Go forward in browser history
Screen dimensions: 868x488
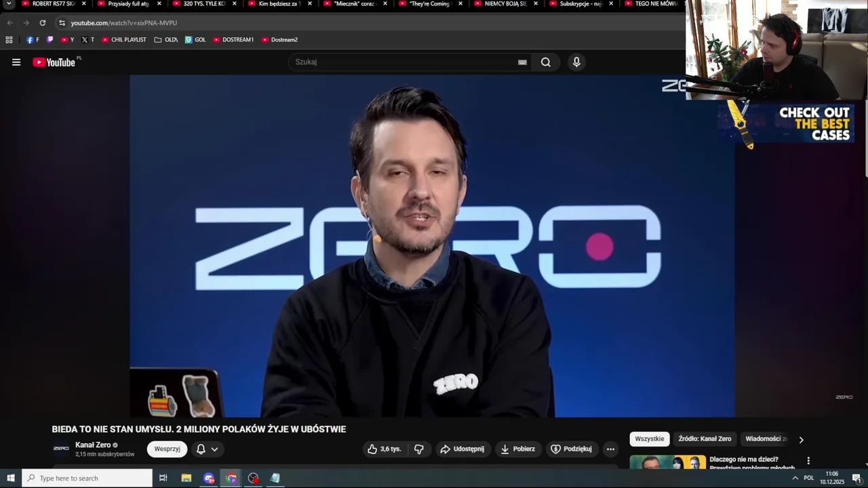click(x=26, y=22)
